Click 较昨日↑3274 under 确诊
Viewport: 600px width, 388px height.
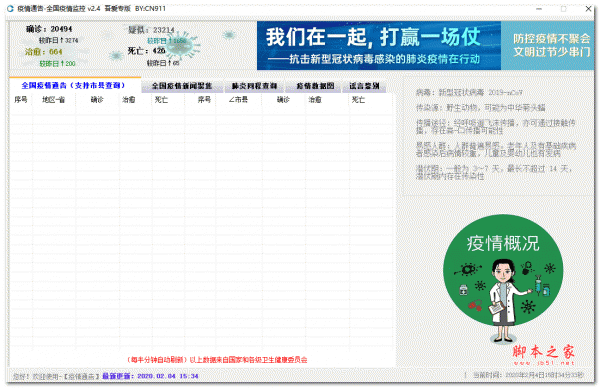click(59, 40)
